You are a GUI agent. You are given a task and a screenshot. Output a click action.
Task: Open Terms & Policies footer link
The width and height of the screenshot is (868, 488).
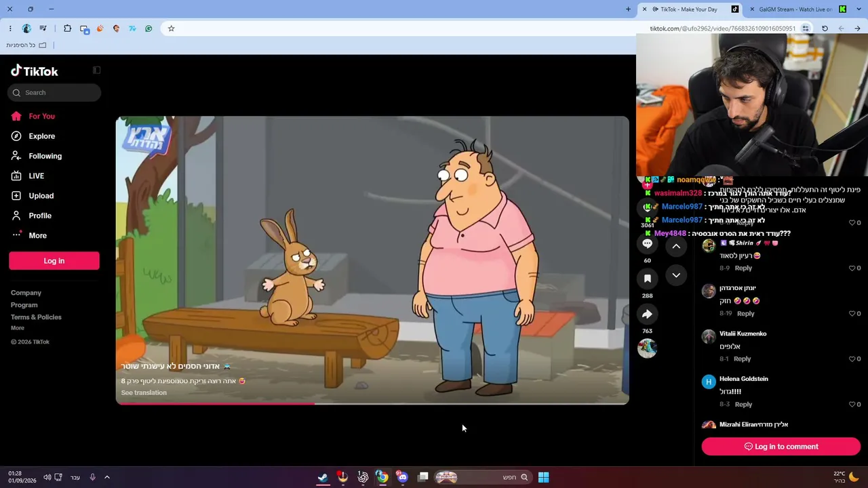[x=36, y=317]
